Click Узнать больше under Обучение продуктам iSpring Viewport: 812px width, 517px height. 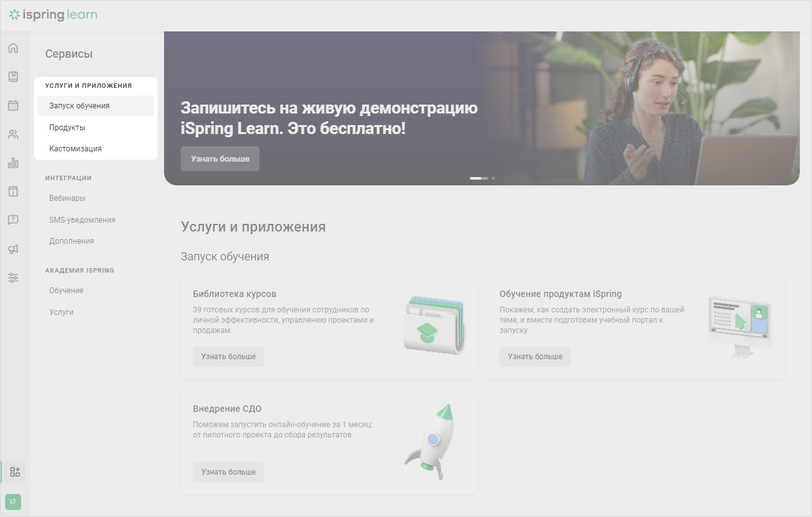[535, 357]
